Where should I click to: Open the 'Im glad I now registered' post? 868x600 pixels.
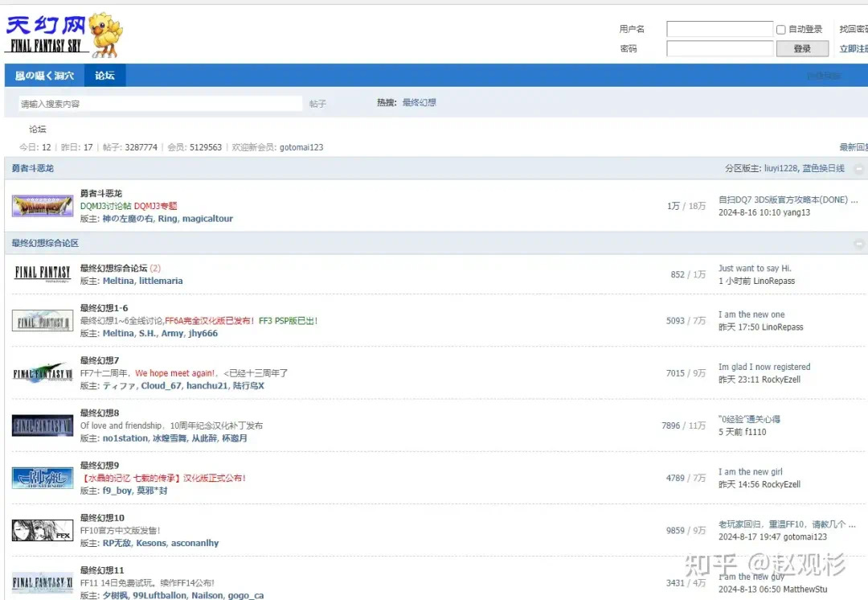764,367
